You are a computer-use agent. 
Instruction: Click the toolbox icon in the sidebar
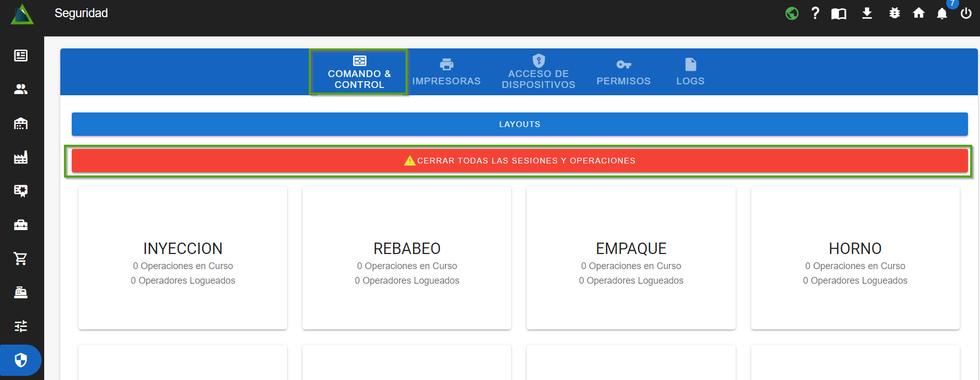21,225
